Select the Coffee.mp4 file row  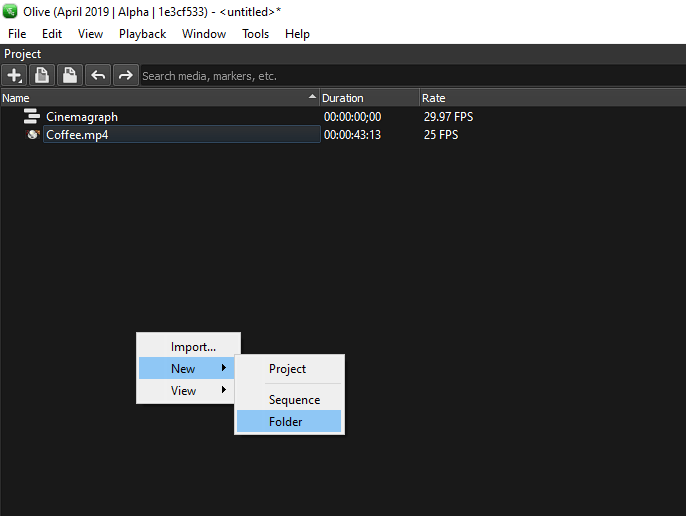[343, 134]
